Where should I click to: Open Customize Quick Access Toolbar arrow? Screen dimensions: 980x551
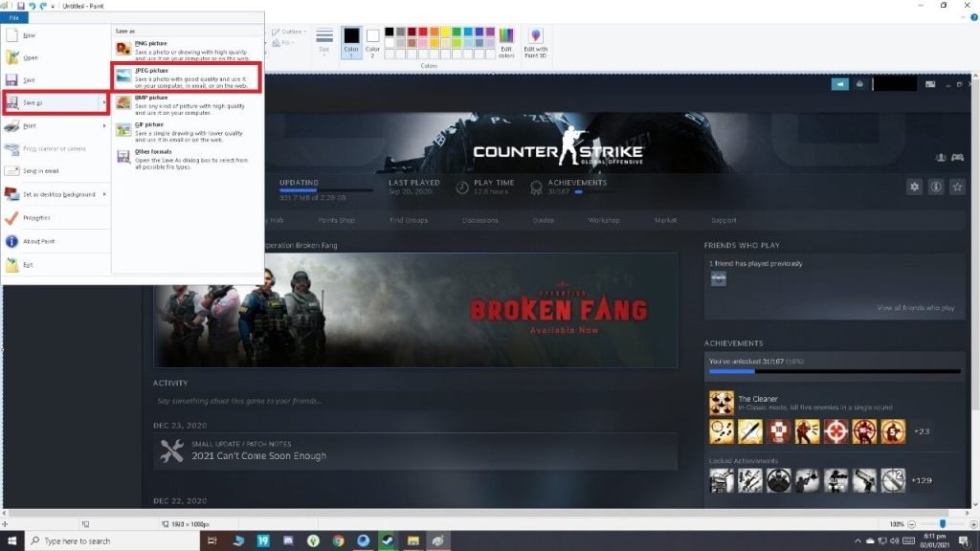click(53, 6)
